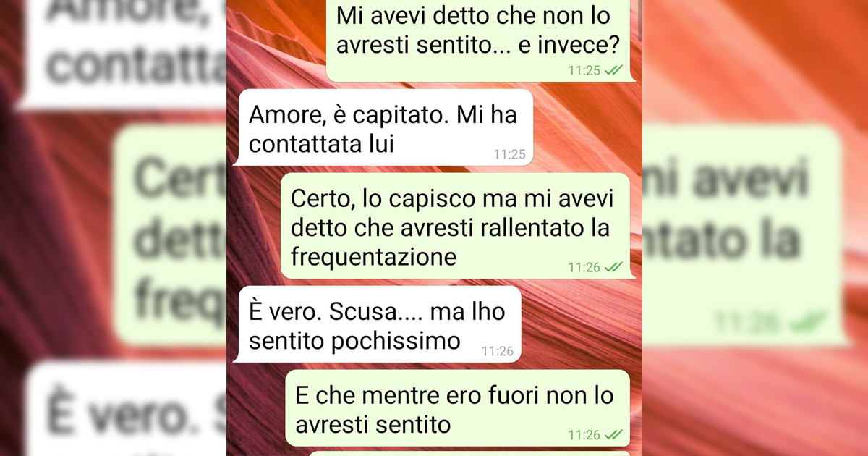Click the blurred large checkmark on right side

(809, 321)
